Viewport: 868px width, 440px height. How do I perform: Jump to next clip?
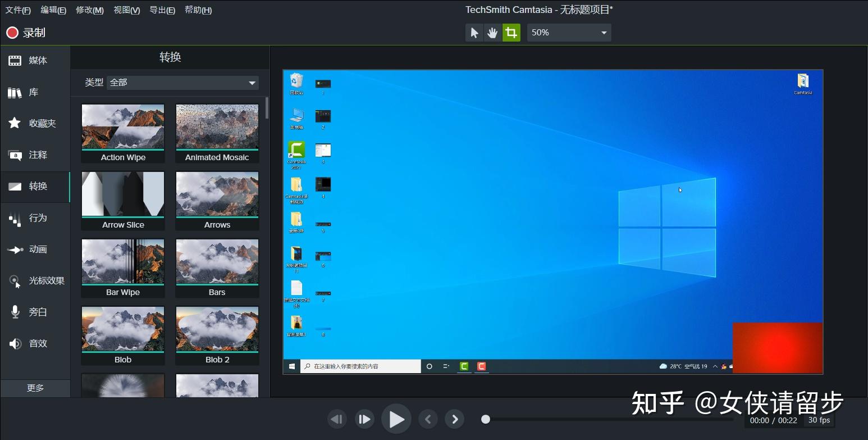click(x=455, y=419)
